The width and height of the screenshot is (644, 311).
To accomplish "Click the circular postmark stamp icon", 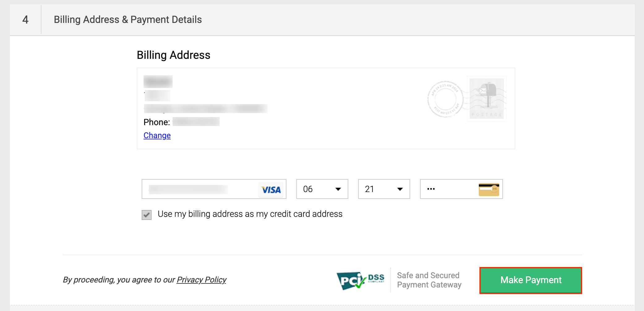I will click(x=445, y=99).
